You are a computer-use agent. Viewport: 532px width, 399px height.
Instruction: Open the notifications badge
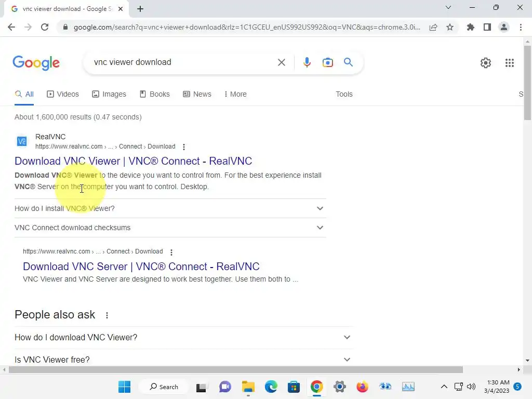coord(517,387)
